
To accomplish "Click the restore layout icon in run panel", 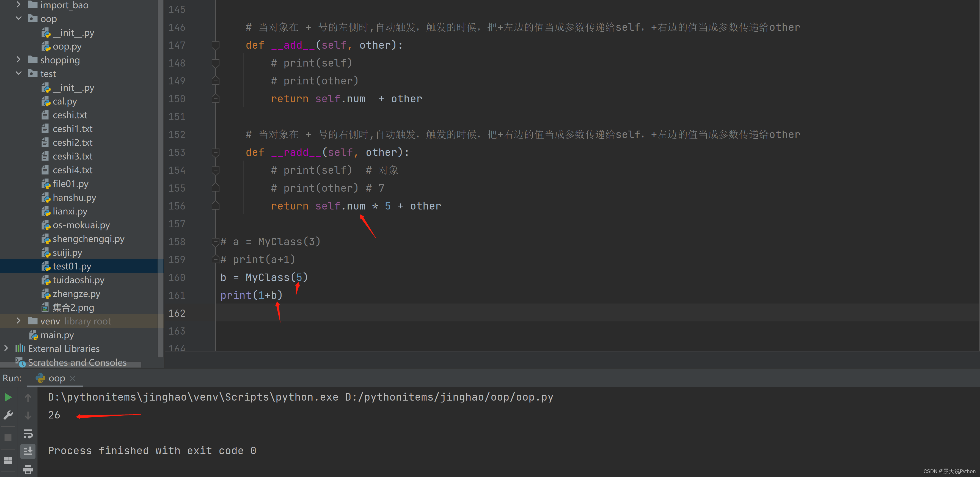I will click(8, 460).
